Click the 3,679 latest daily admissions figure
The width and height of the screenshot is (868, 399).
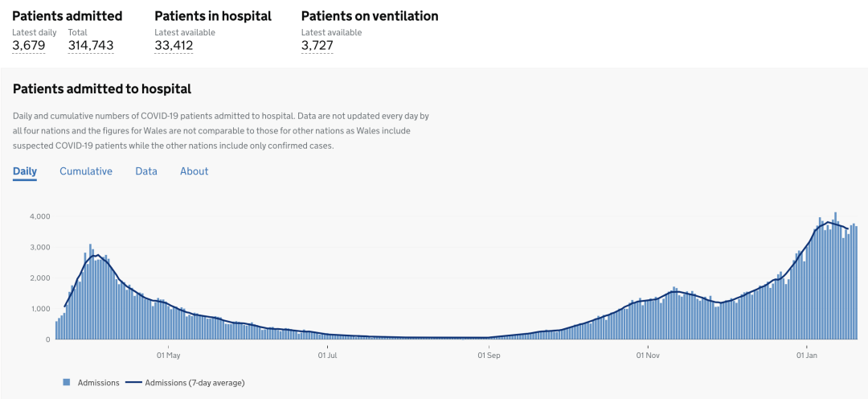pos(29,46)
